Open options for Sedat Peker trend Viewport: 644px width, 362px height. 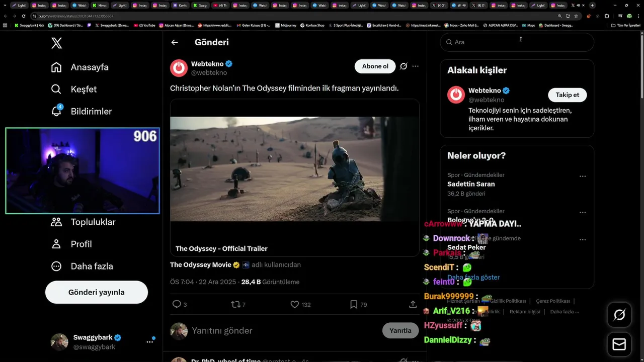tap(583, 240)
